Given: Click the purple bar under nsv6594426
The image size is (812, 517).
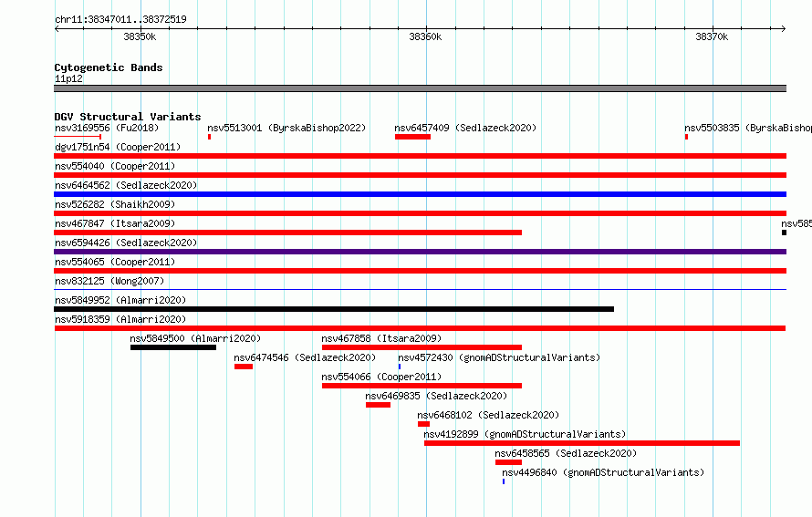Looking at the screenshot, I should [420, 252].
